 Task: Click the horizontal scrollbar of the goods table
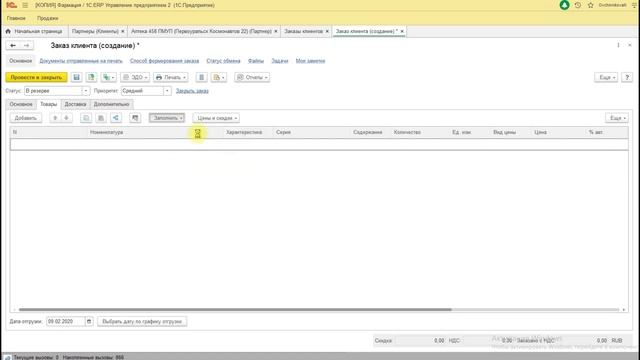pyautogui.click(x=235, y=309)
